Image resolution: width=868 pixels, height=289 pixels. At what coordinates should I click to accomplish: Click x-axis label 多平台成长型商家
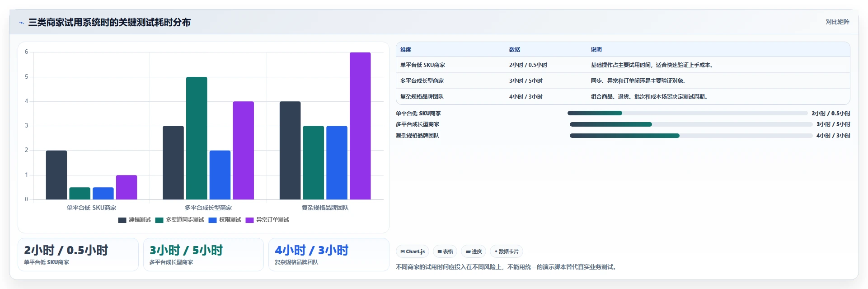pyautogui.click(x=208, y=208)
